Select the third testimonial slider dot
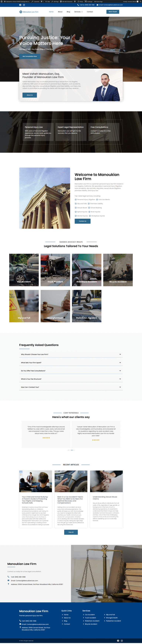The width and height of the screenshot is (142, 644). pyautogui.click(x=72, y=450)
